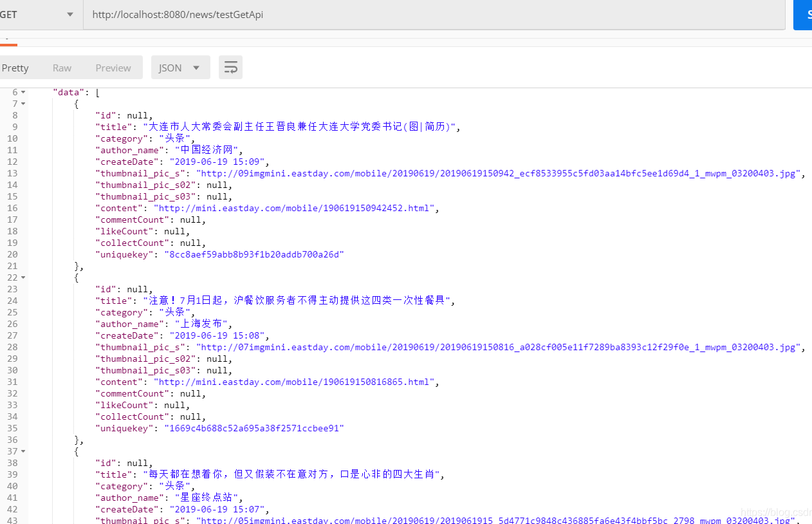Click the GET dropdown arrow
Screen dimensions: 812x524
69,14
